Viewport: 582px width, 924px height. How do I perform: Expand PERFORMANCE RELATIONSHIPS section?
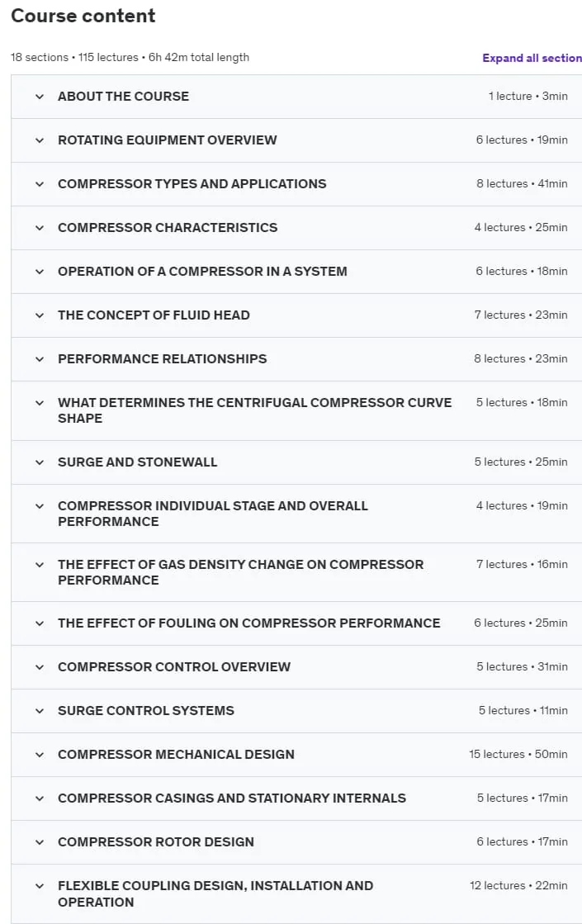coord(296,359)
